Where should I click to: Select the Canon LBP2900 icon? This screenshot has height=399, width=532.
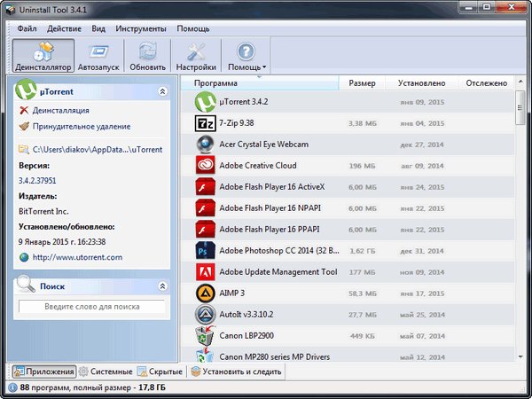click(206, 335)
